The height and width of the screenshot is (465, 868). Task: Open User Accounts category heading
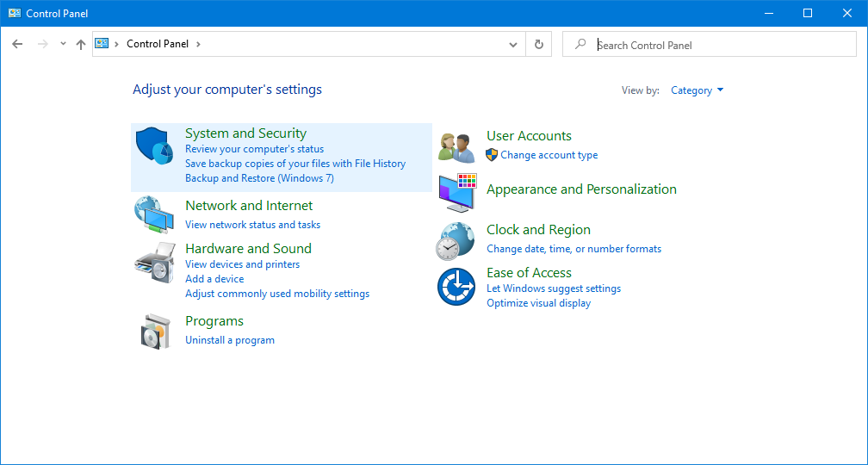point(530,136)
